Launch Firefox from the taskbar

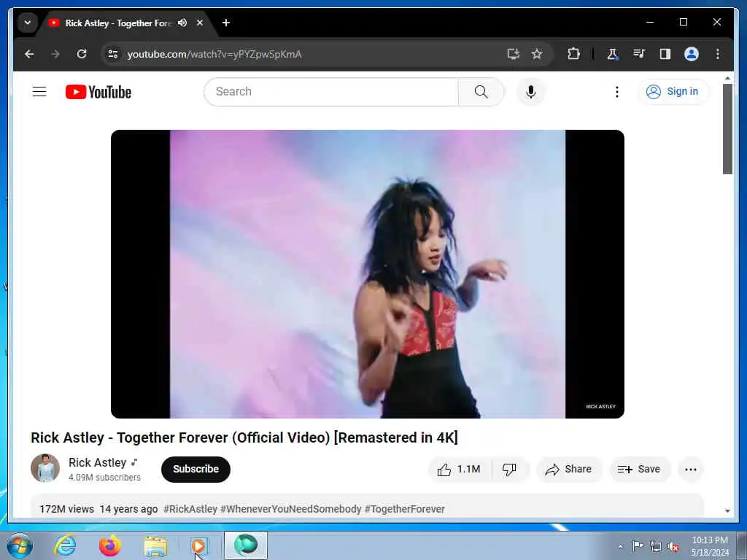click(110, 545)
